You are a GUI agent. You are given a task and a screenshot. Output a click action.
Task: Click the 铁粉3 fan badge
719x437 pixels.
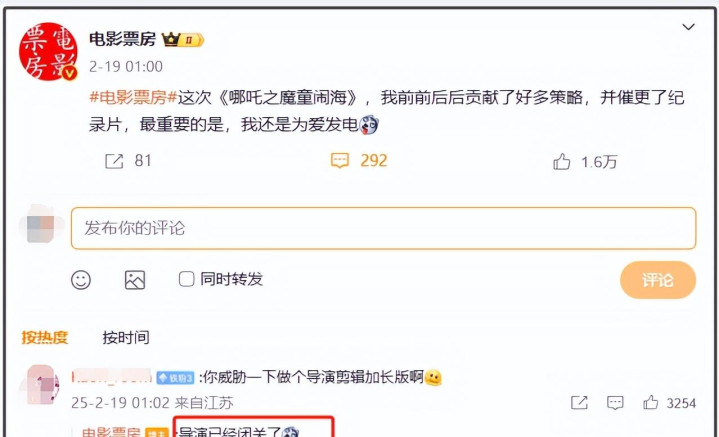(x=175, y=378)
